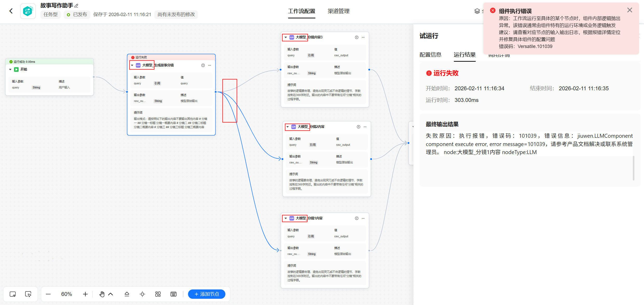This screenshot has height=305, width=644.
Task: Collapse the 大模型_分镜内容3 node
Action: tap(286, 37)
